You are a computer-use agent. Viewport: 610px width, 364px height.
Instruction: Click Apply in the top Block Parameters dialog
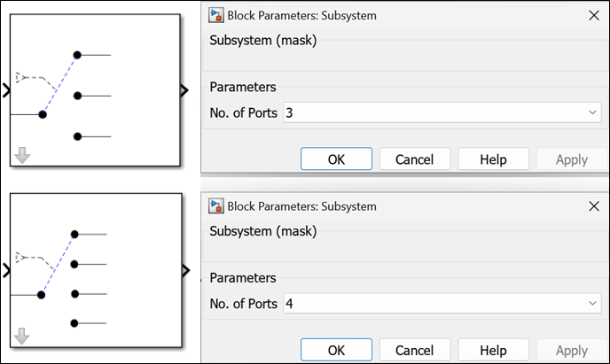click(x=571, y=159)
